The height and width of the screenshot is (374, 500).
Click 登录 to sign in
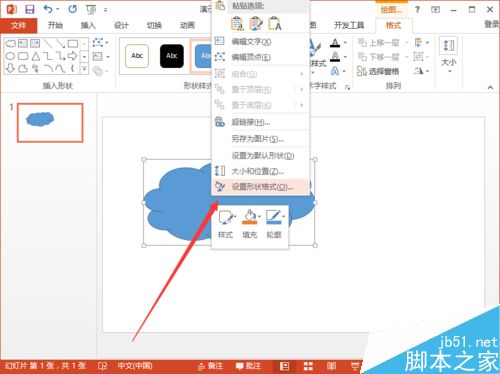[x=492, y=24]
